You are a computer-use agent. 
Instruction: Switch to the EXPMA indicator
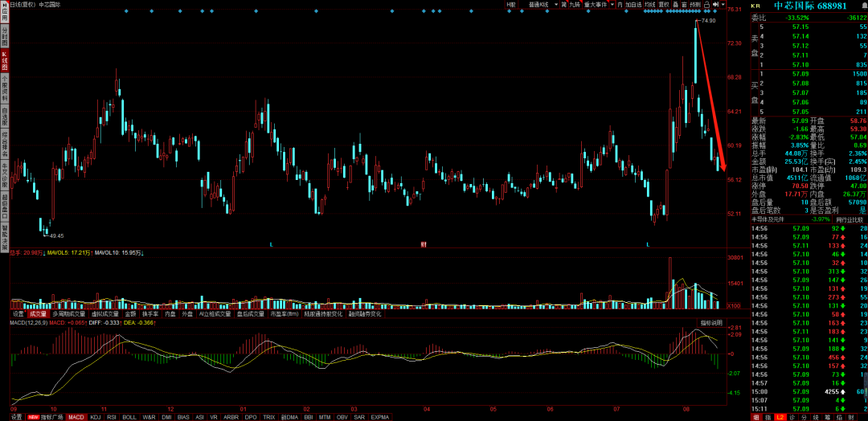coord(380,417)
